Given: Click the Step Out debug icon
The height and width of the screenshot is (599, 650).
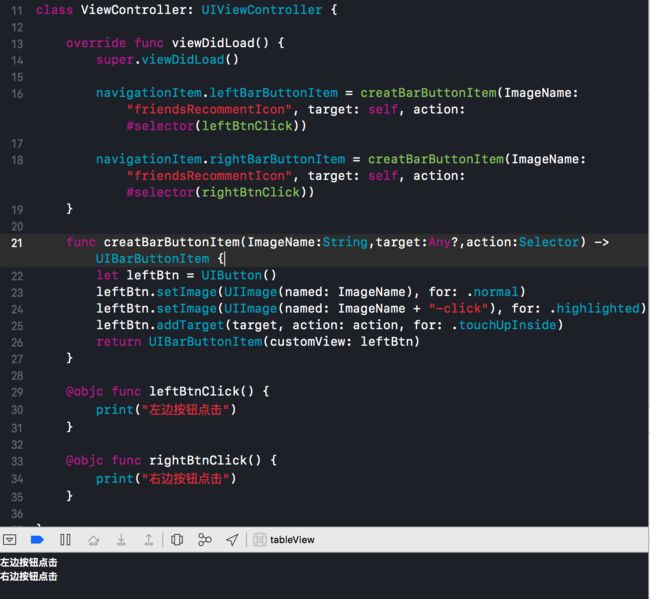Looking at the screenshot, I should tap(149, 539).
